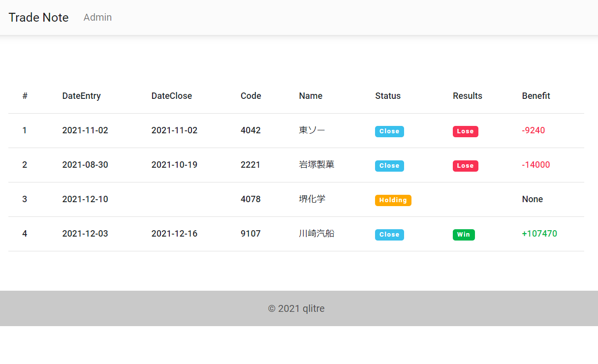Screen dimensions: 598x364
Task: Select the Benefit column header
Action: point(536,96)
